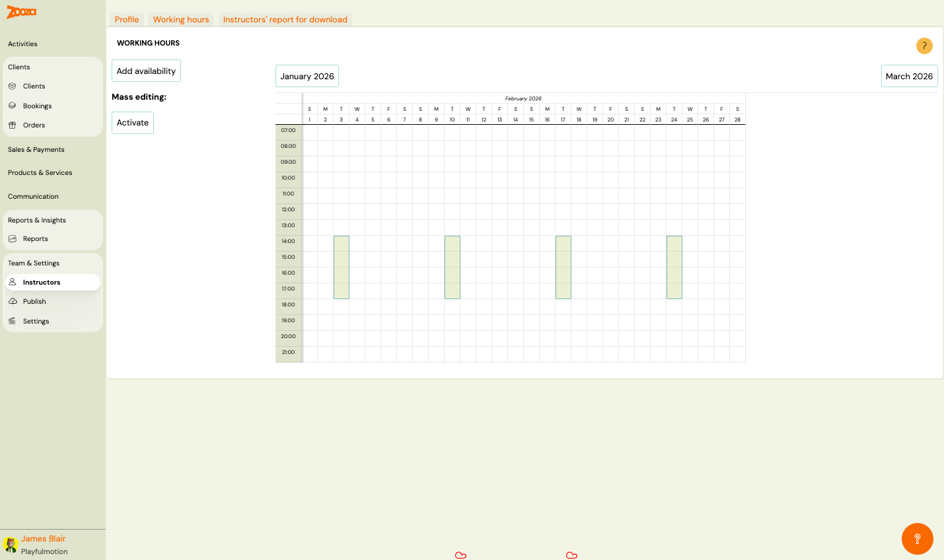The width and height of the screenshot is (944, 560).
Task: Click the Reports chart icon
Action: (12, 238)
